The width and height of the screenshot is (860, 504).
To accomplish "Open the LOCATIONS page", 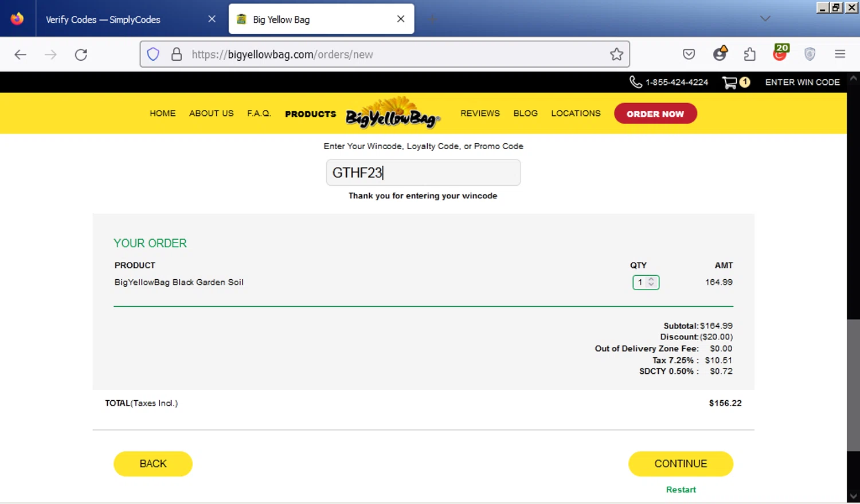I will tap(576, 114).
